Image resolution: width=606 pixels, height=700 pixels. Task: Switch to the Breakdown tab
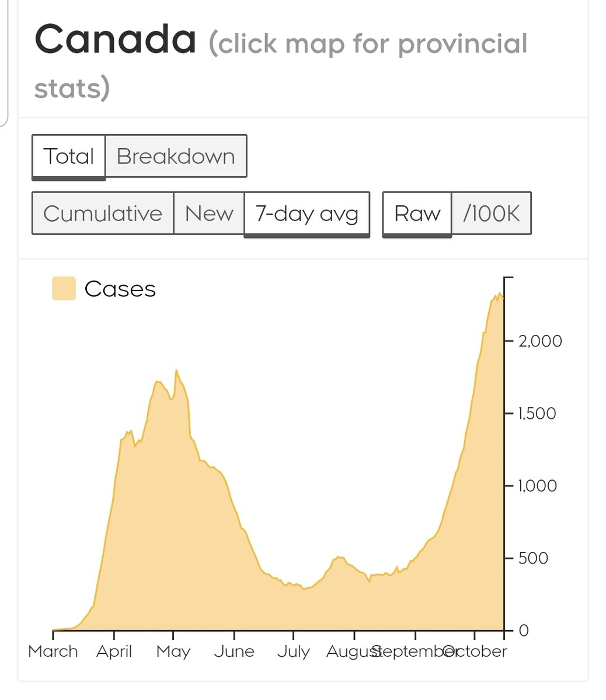pos(176,156)
